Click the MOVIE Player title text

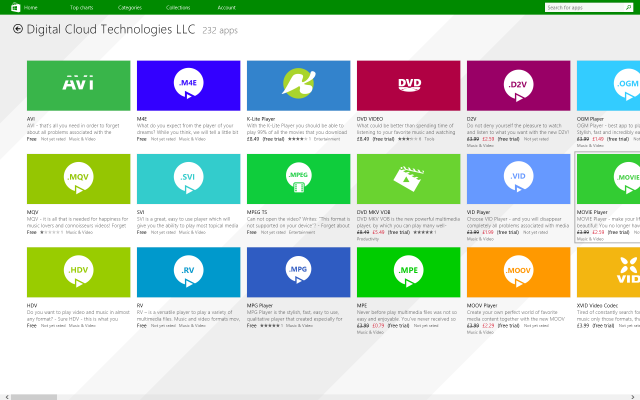[592, 212]
